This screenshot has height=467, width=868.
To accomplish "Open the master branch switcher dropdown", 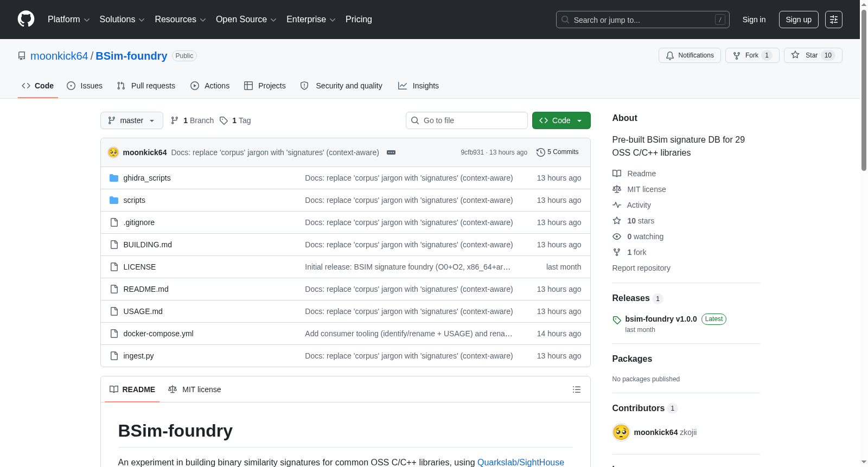I will point(132,120).
